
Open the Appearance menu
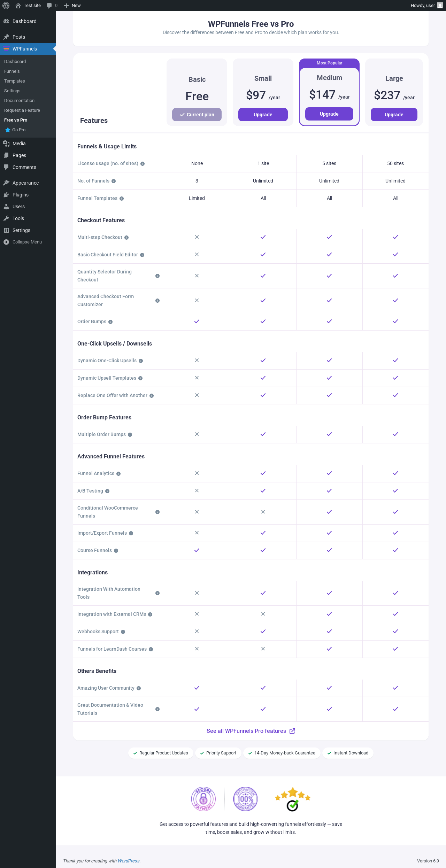(x=25, y=183)
